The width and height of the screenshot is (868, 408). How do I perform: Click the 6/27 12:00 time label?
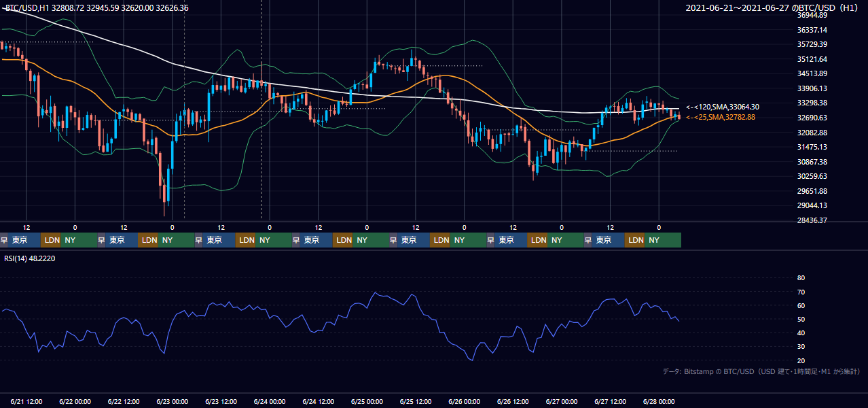[611, 401]
